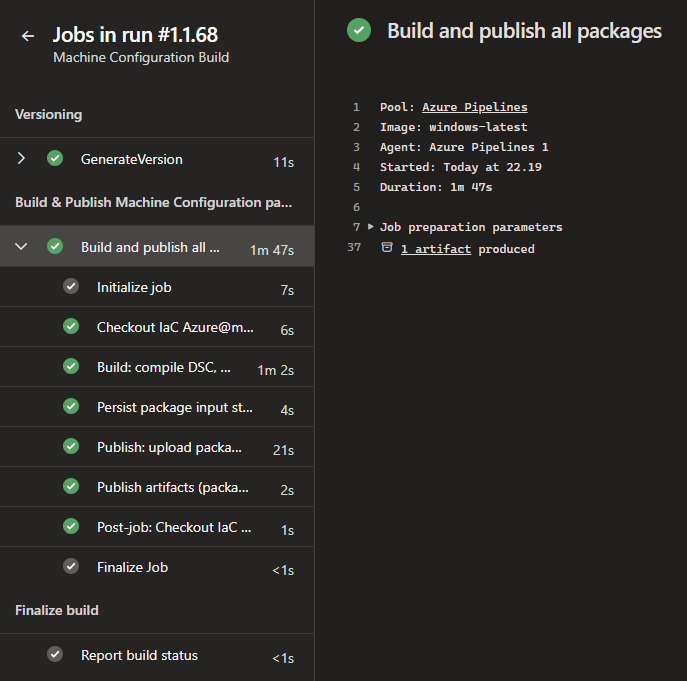Open the Finalize Job step
Image resolution: width=687 pixels, height=681 pixels.
click(x=157, y=567)
